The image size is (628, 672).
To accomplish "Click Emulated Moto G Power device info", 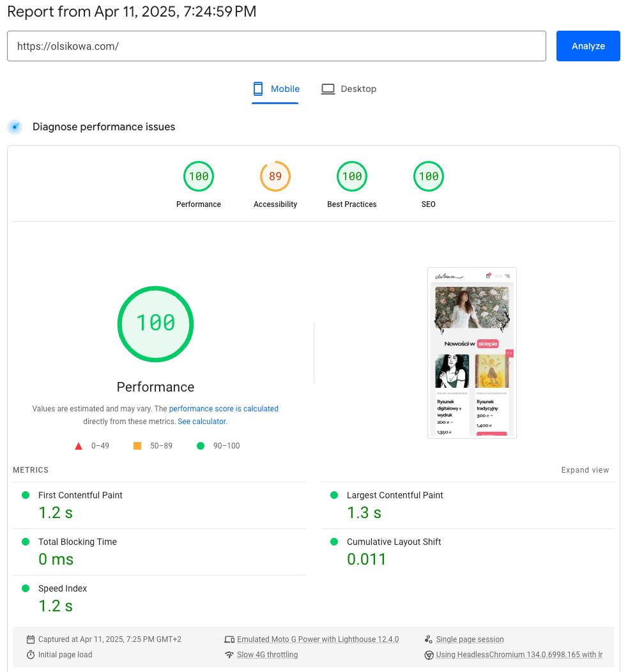I will coord(318,639).
